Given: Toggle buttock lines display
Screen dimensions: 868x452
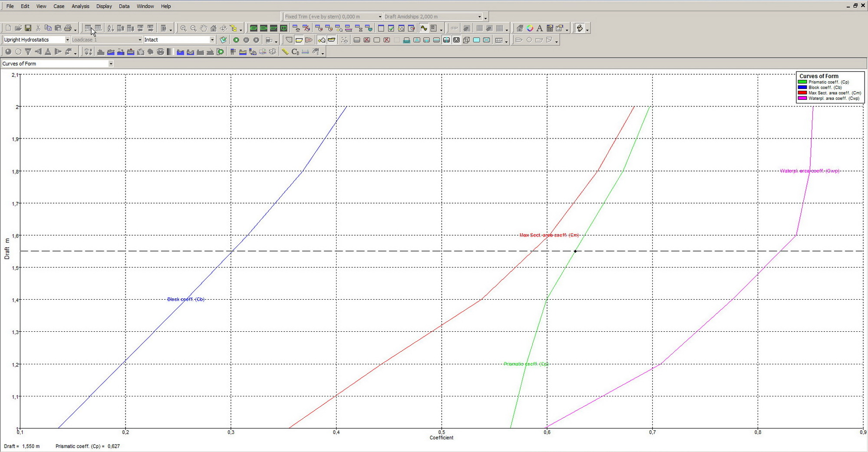Looking at the screenshot, I should (x=309, y=40).
